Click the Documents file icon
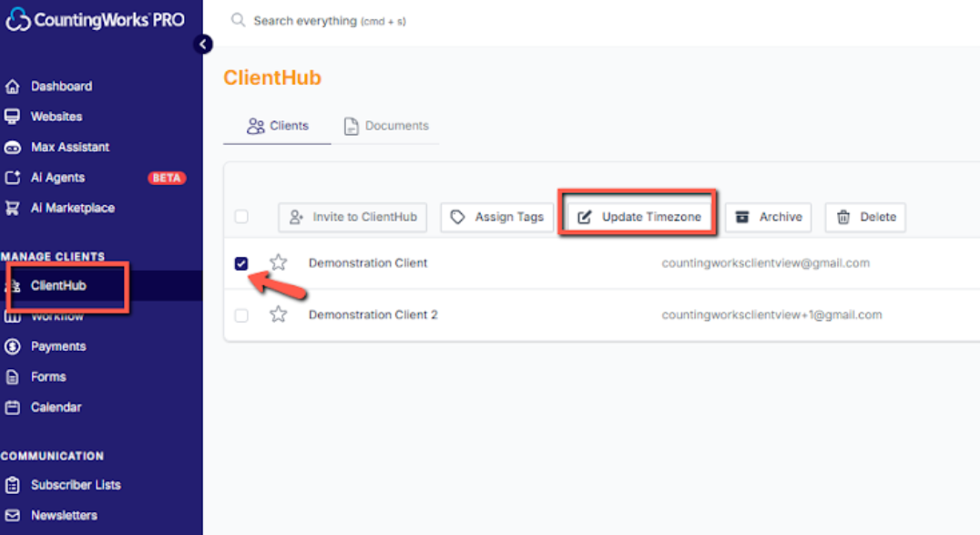980x535 pixels. (x=352, y=127)
